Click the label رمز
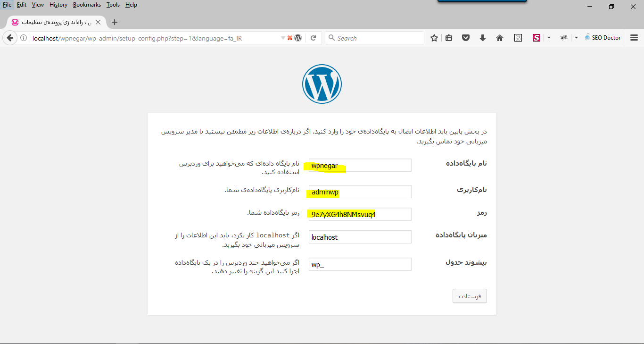Viewport: 644px width, 344px height. point(482,213)
